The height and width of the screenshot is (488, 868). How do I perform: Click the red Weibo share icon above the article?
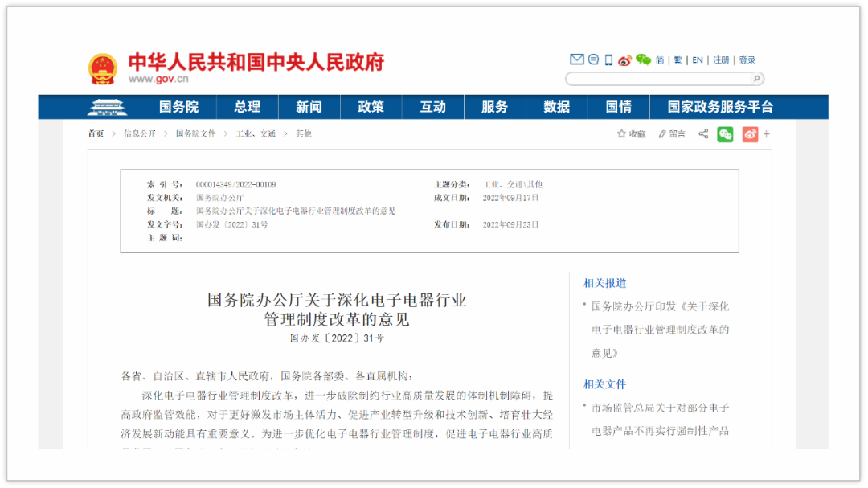(x=749, y=133)
